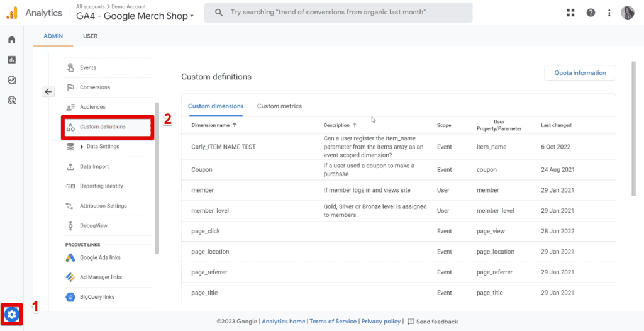Open the page_referrer dimension name
Viewport: 644px width, 331px height.
point(209,272)
